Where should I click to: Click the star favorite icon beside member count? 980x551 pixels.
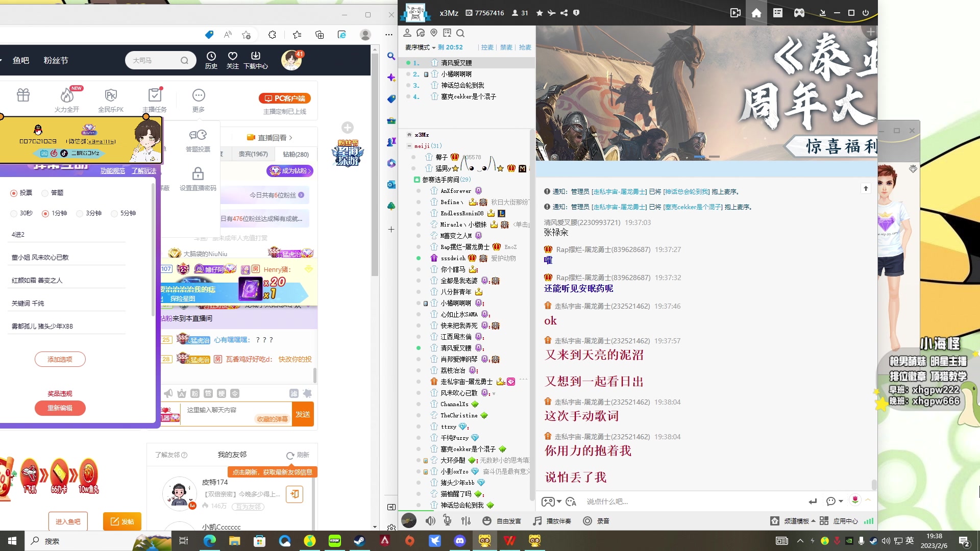[x=540, y=13]
